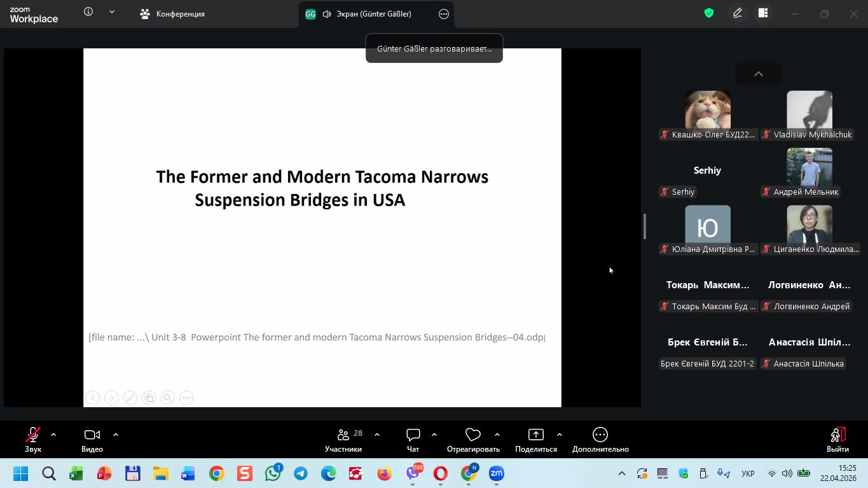Click the meeting info icon

tap(88, 12)
